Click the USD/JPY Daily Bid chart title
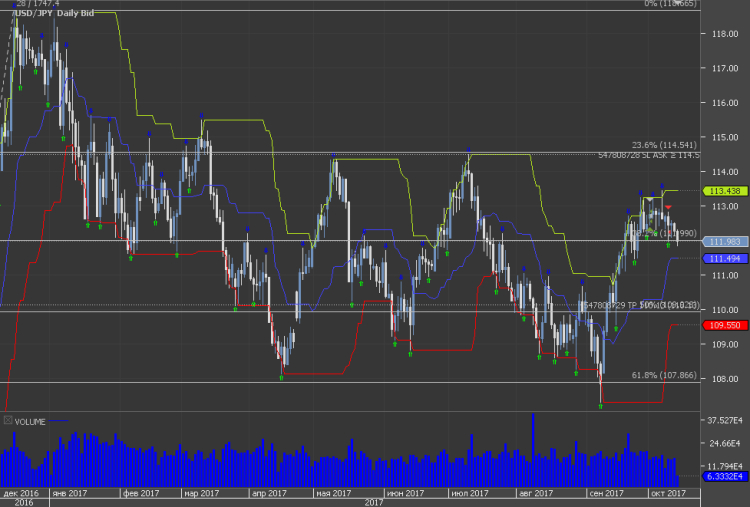This screenshot has width=750, height=507. (x=54, y=13)
